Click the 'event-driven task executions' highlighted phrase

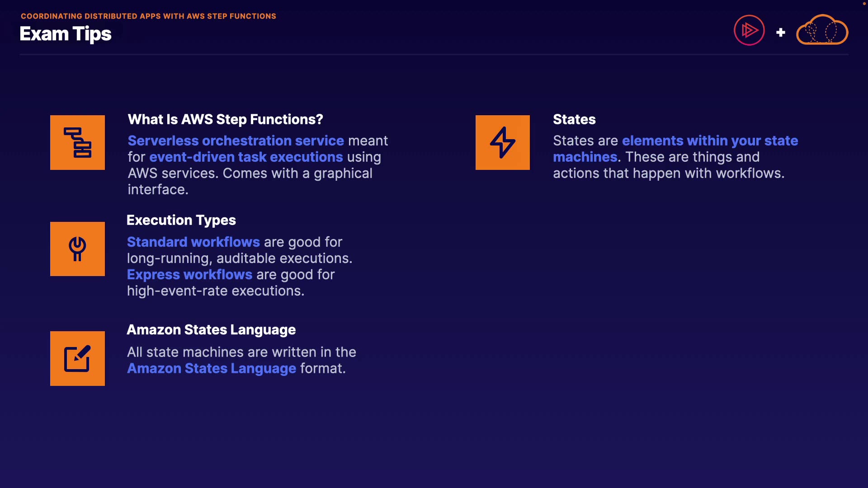(x=246, y=157)
